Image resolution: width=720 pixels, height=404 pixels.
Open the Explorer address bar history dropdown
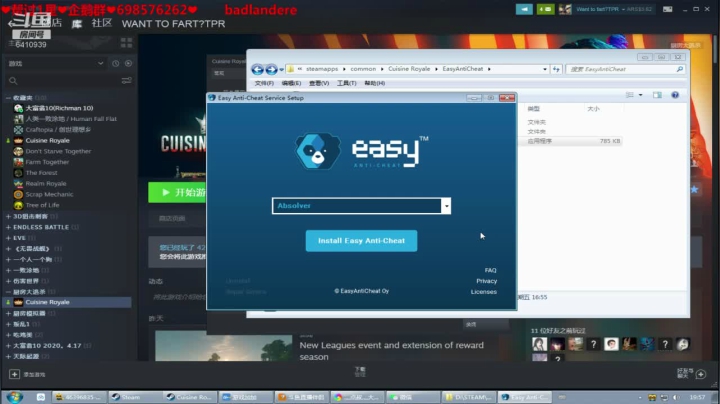coord(545,69)
